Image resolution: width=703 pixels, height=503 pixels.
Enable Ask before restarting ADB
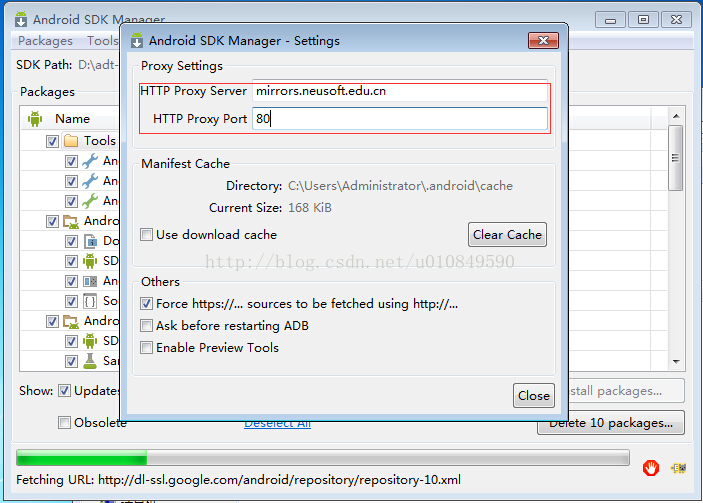[x=146, y=325]
